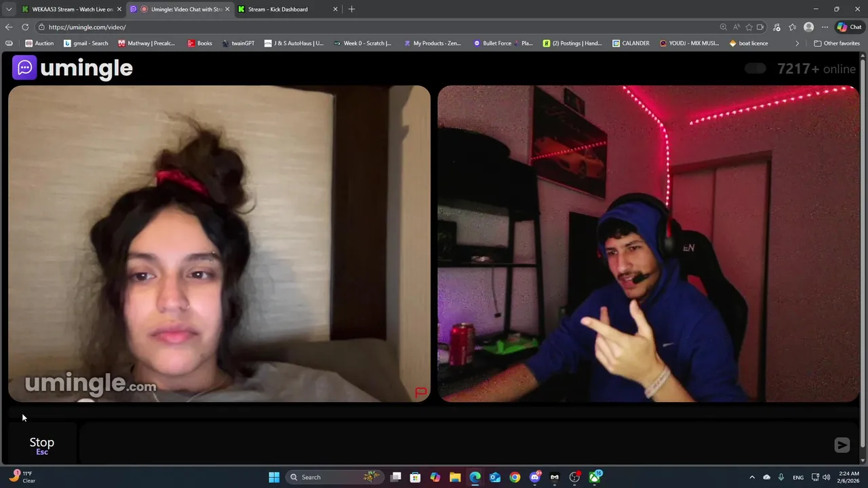
Task: Click the stranger's video feed
Action: 219,244
